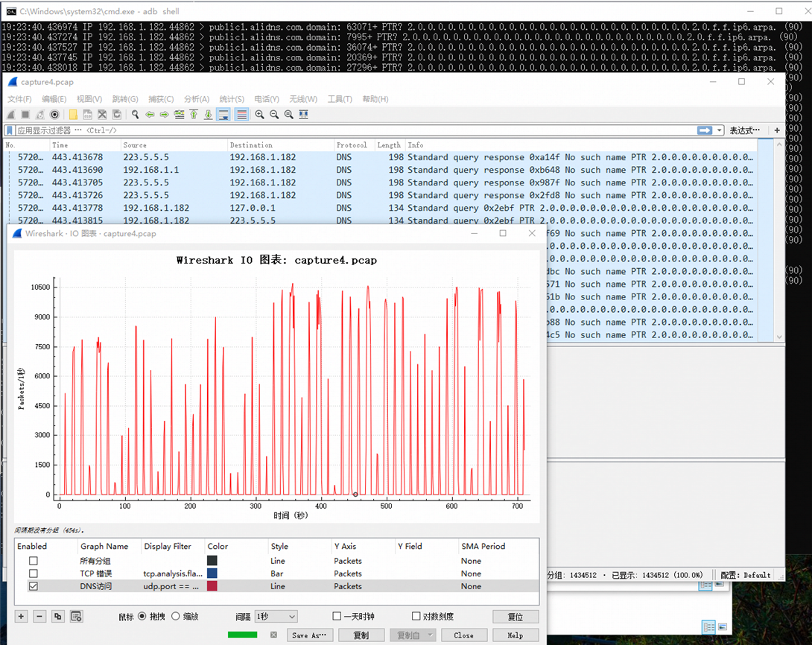Click the 复位 reset button
Screen dimensions: 812x645
point(516,617)
